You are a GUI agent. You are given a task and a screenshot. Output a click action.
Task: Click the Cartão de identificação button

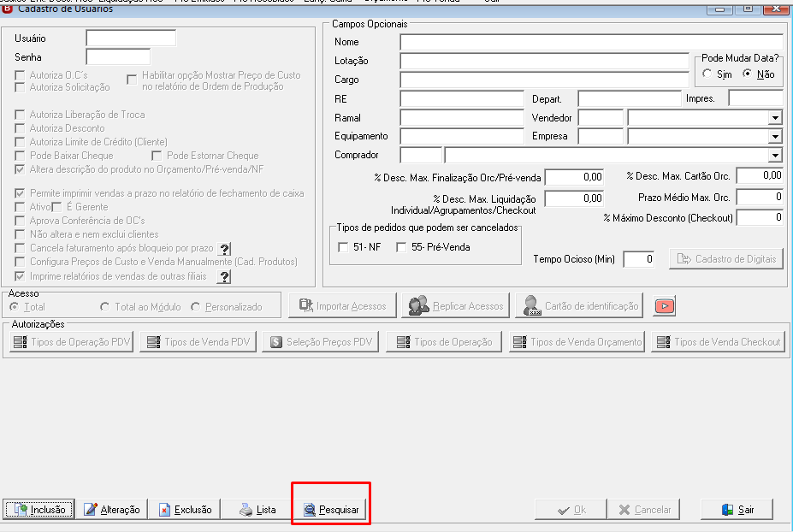(579, 306)
